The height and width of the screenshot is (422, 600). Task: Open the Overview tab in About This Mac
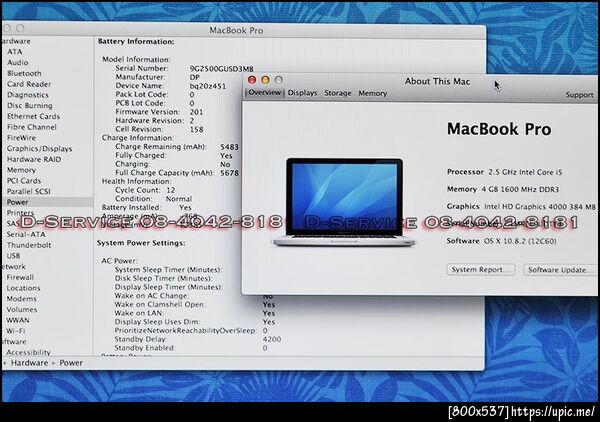264,93
